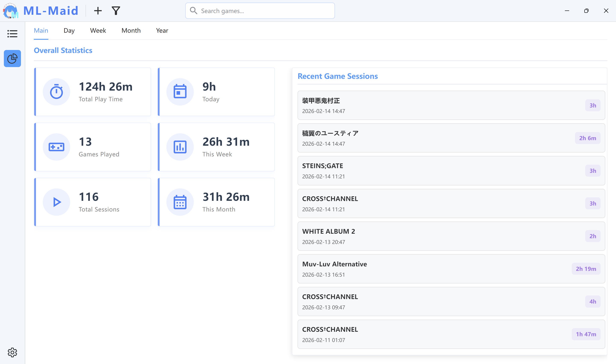This screenshot has width=616, height=364.
Task: Click the search magnifier icon
Action: tap(194, 10)
